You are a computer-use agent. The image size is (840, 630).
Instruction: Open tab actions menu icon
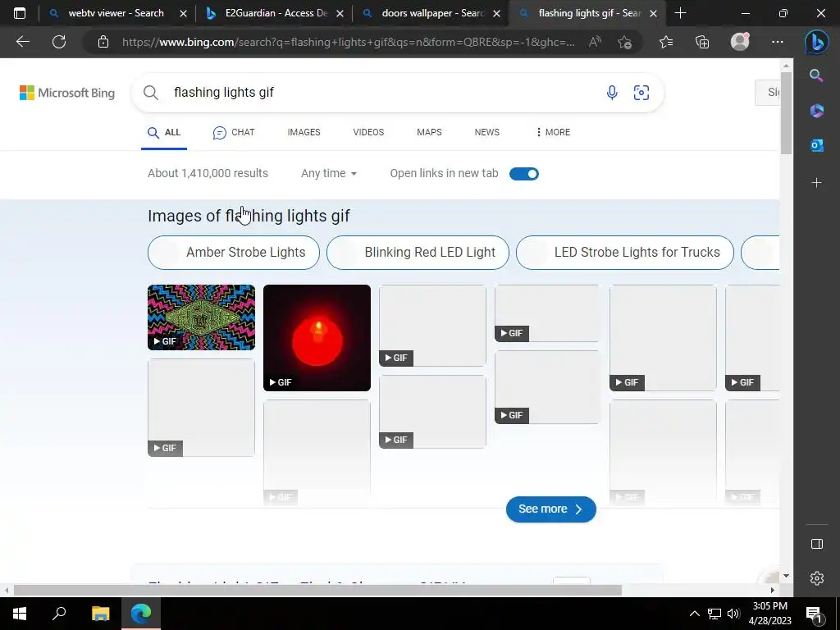[20, 13]
